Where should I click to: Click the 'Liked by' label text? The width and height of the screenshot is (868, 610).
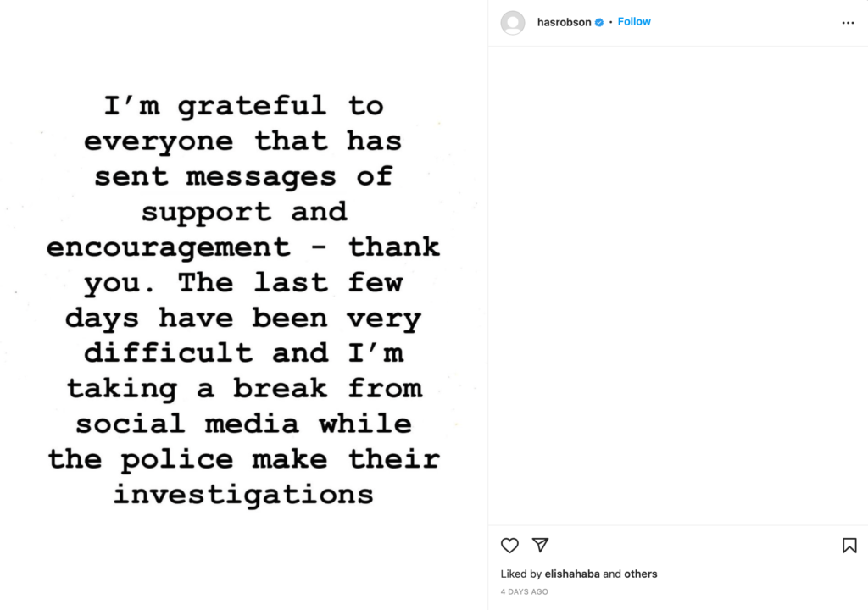point(521,574)
